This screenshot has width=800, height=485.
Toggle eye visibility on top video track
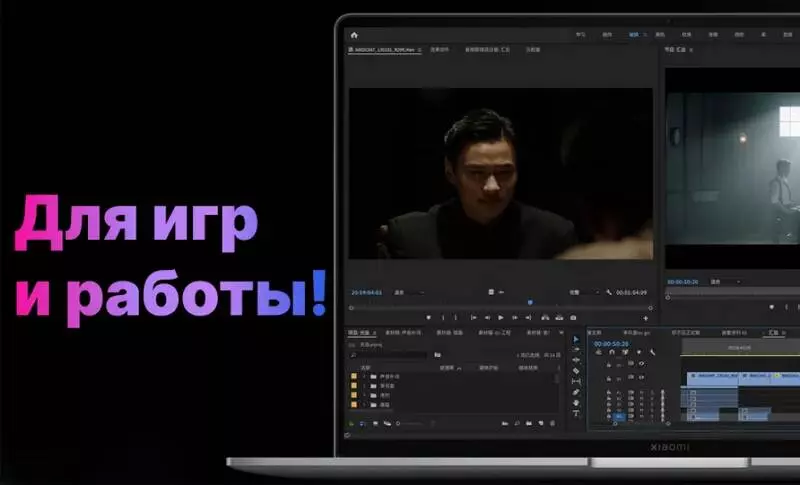coord(641,363)
